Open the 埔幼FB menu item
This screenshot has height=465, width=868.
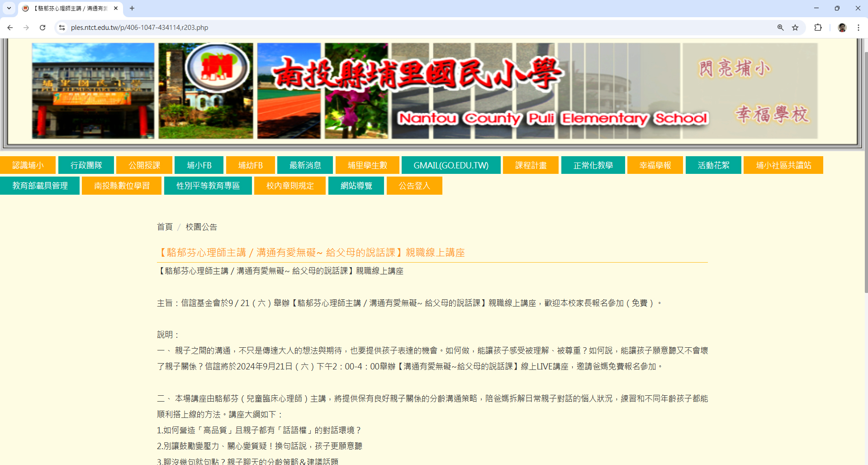pyautogui.click(x=250, y=165)
